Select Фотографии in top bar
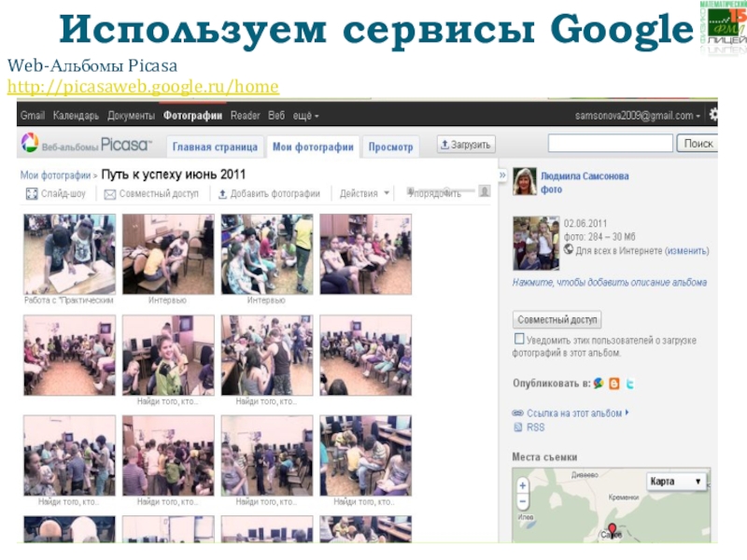Image resolution: width=747 pixels, height=560 pixels. 192,116
